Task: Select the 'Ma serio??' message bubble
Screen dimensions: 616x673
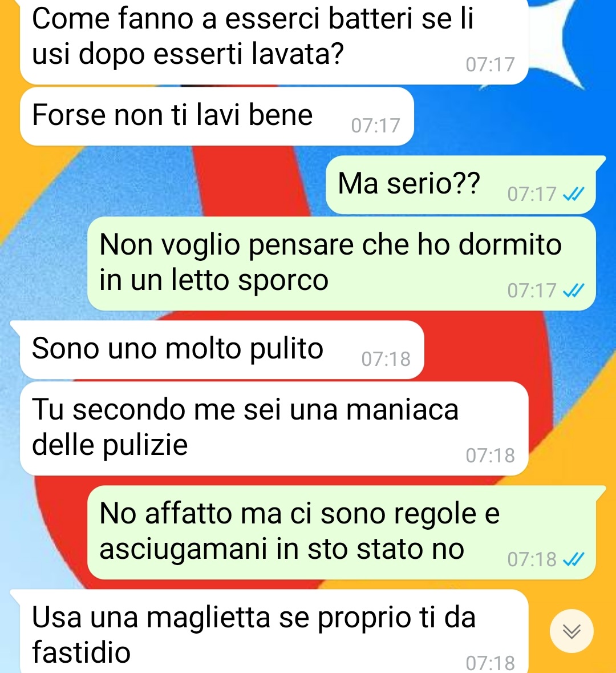Action: pyautogui.click(x=461, y=184)
